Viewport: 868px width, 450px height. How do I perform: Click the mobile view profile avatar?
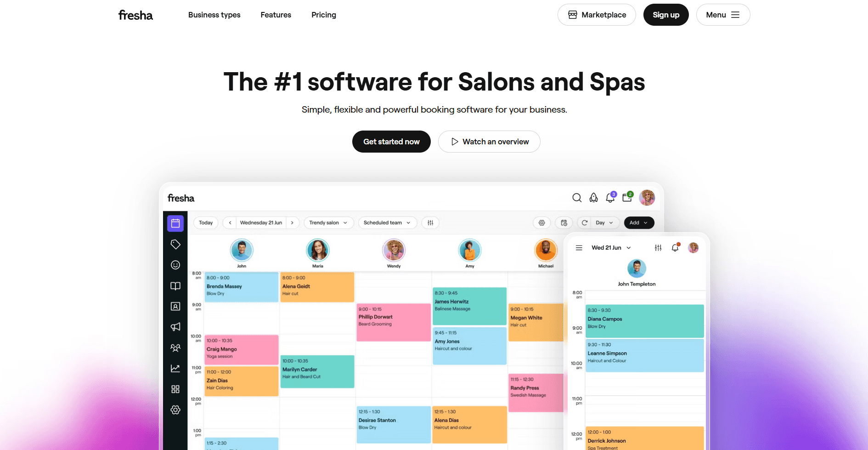(693, 248)
